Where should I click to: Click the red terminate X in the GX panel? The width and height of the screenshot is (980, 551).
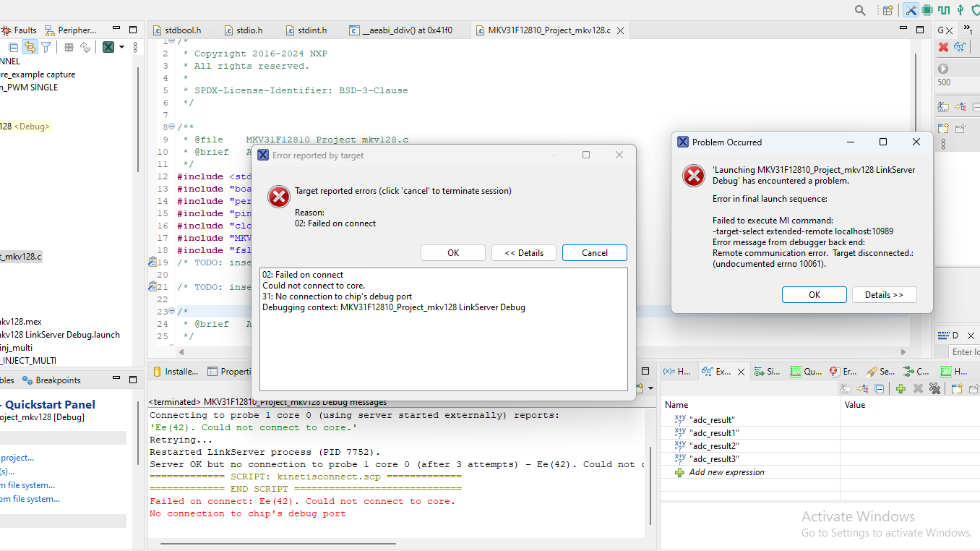coord(942,46)
